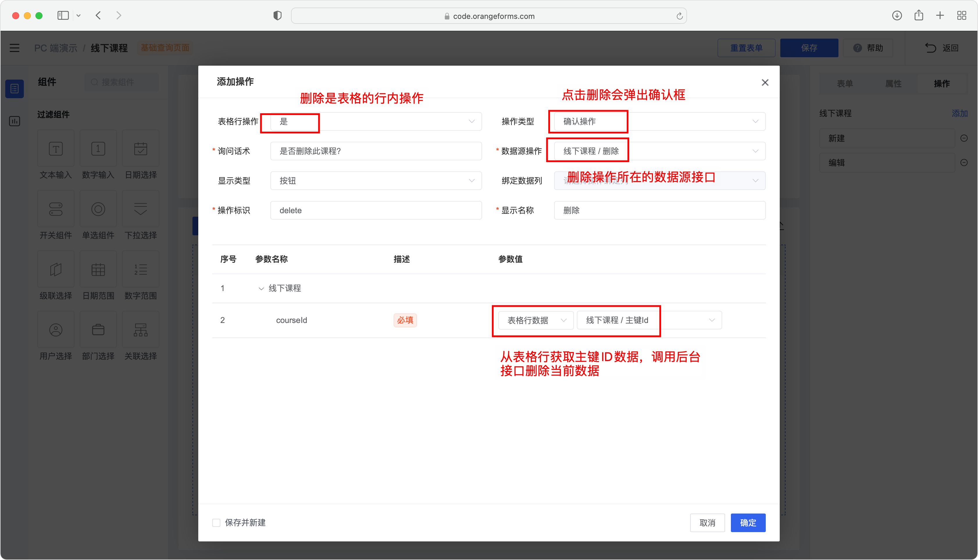
Task: Open the 表格行操作 dropdown
Action: [376, 121]
